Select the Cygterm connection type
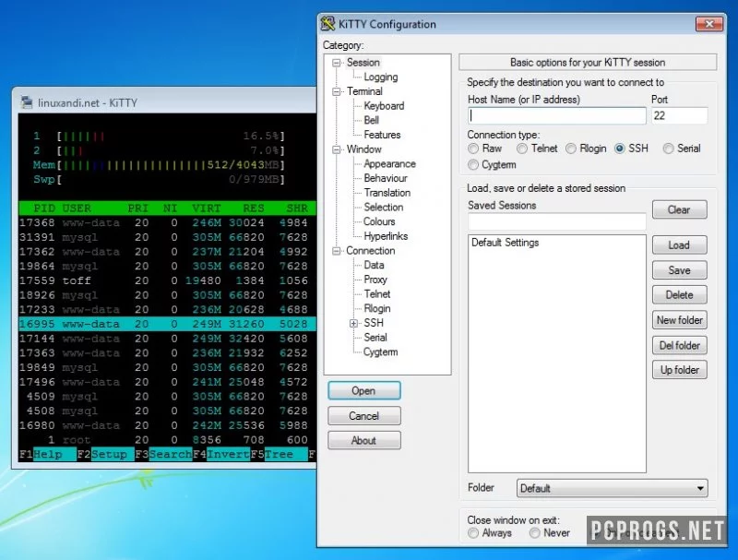The height and width of the screenshot is (560, 738). coord(473,165)
